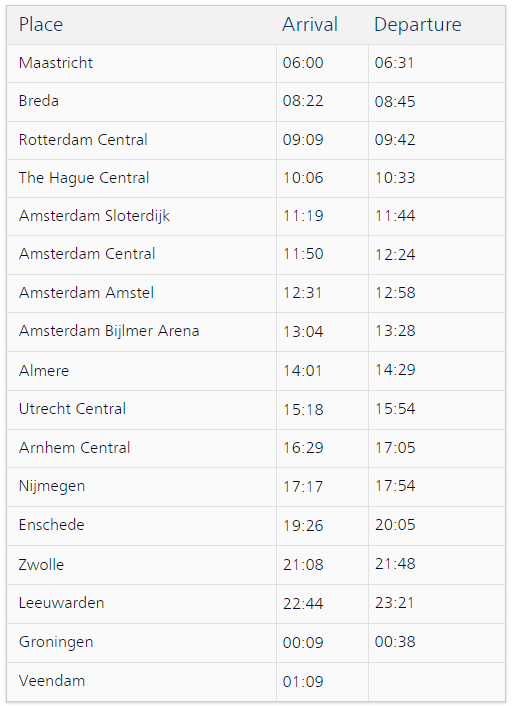Image resolution: width=512 pixels, height=706 pixels.
Task: Select the Maastricht row name
Action: point(56,63)
